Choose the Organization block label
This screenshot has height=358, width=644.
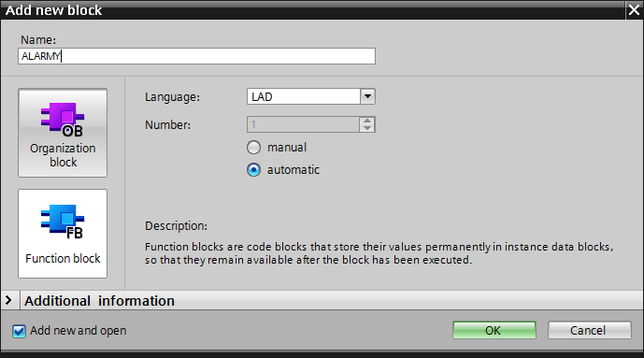(x=63, y=155)
